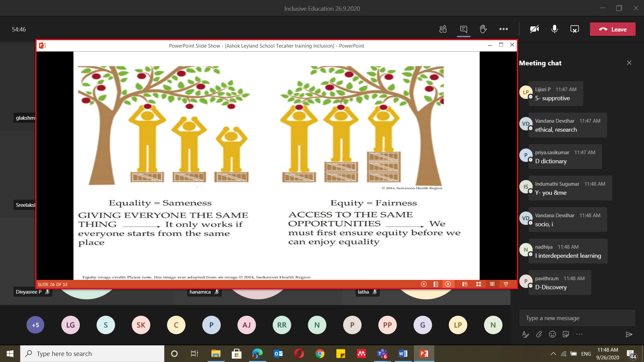Raise your hand in the meeting
This screenshot has height=362, width=644.
(483, 29)
